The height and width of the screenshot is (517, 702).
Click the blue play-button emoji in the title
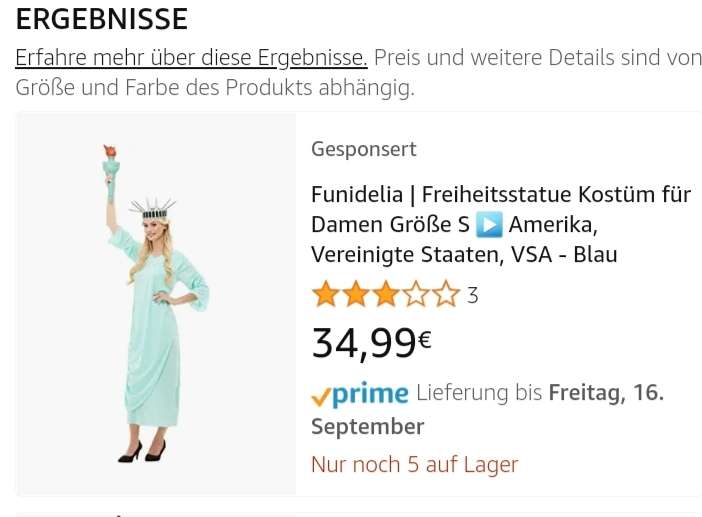point(489,225)
